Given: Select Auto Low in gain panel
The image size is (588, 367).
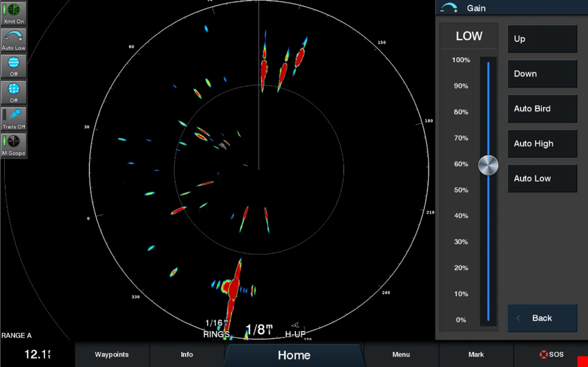Looking at the screenshot, I should pos(542,178).
